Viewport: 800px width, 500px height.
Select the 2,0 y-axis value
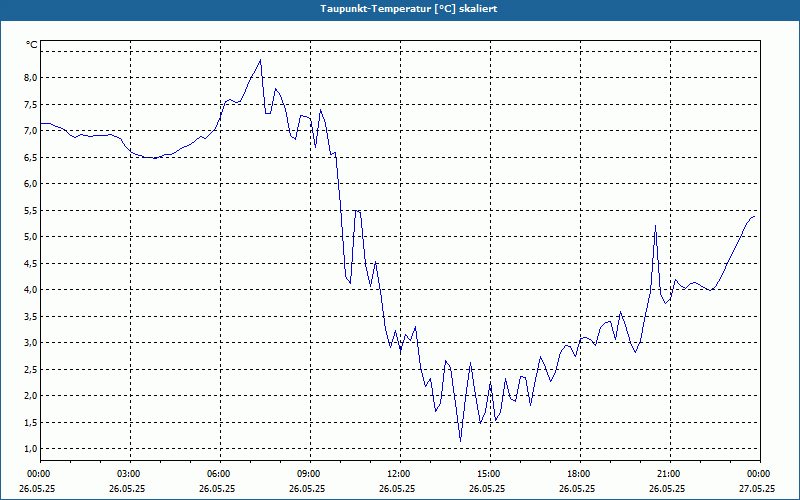[x=31, y=396]
